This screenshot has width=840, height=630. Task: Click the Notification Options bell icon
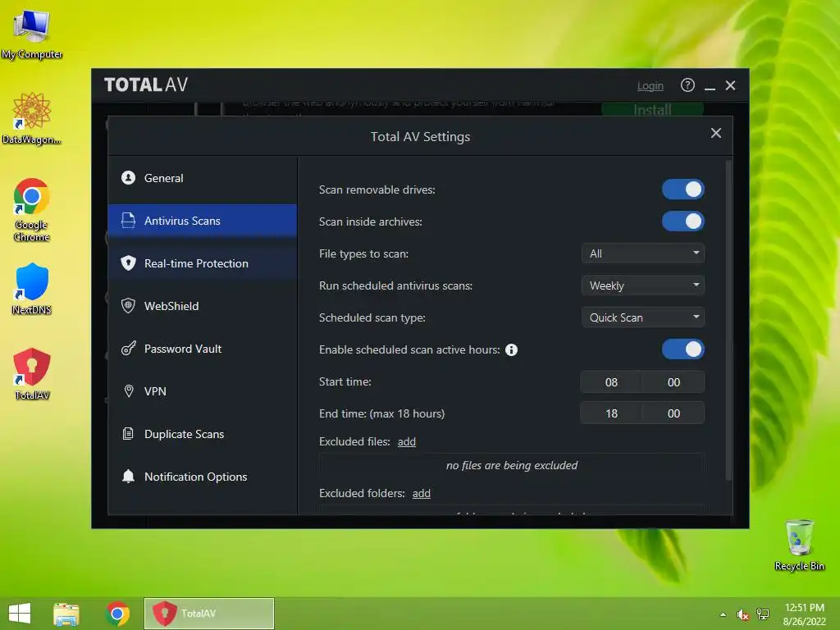pos(128,477)
